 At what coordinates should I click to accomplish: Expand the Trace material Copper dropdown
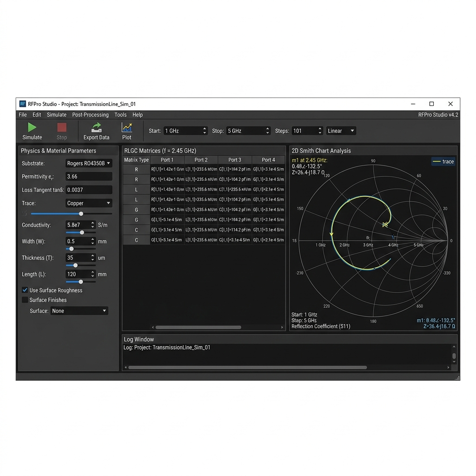[89, 203]
